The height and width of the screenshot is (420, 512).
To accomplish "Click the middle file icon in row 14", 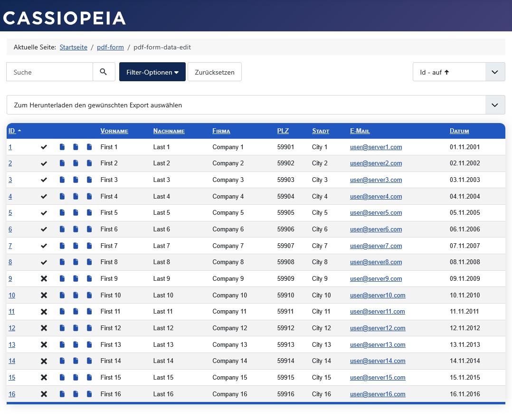I will pyautogui.click(x=76, y=361).
